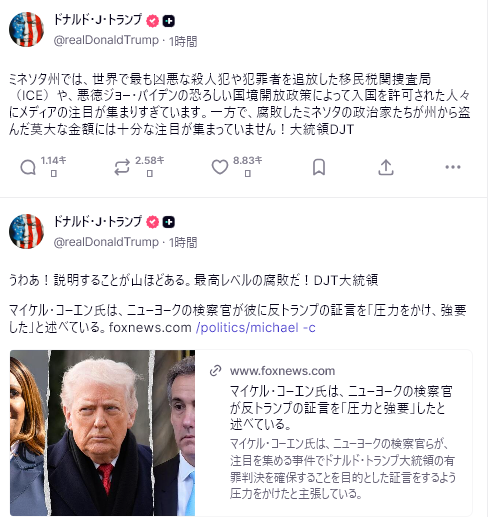Open the second post's profile avatar
Viewport: 489px width, 517px height.
click(26, 231)
